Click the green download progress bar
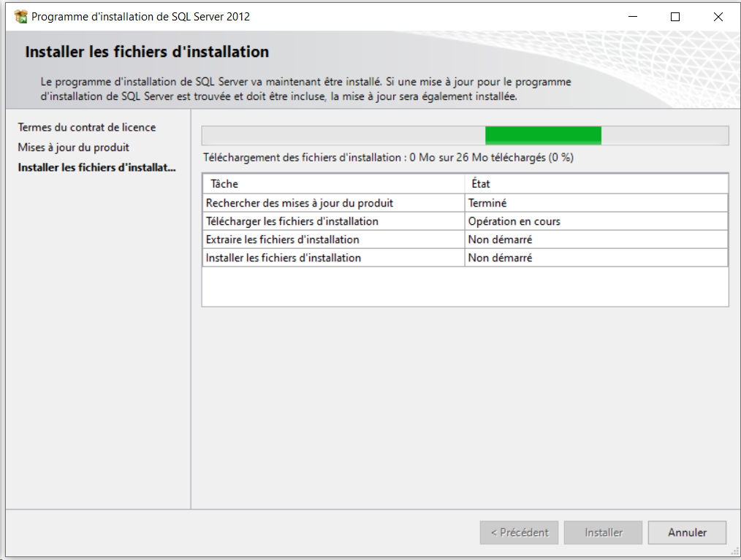741x560 pixels. tap(465, 136)
